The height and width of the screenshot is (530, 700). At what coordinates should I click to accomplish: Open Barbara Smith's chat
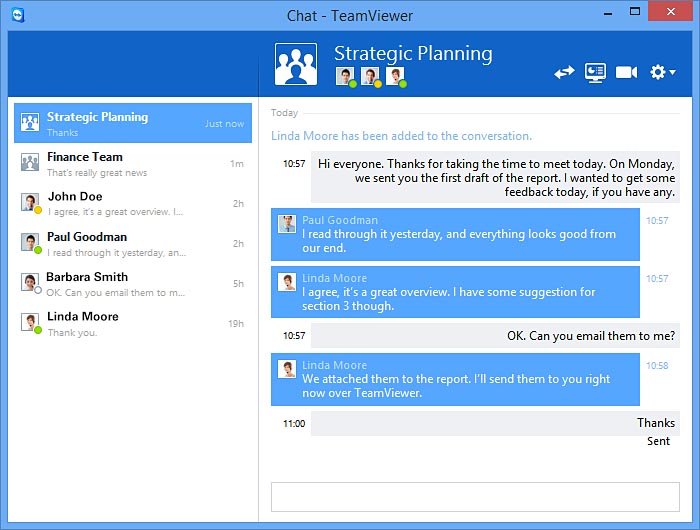pos(133,284)
